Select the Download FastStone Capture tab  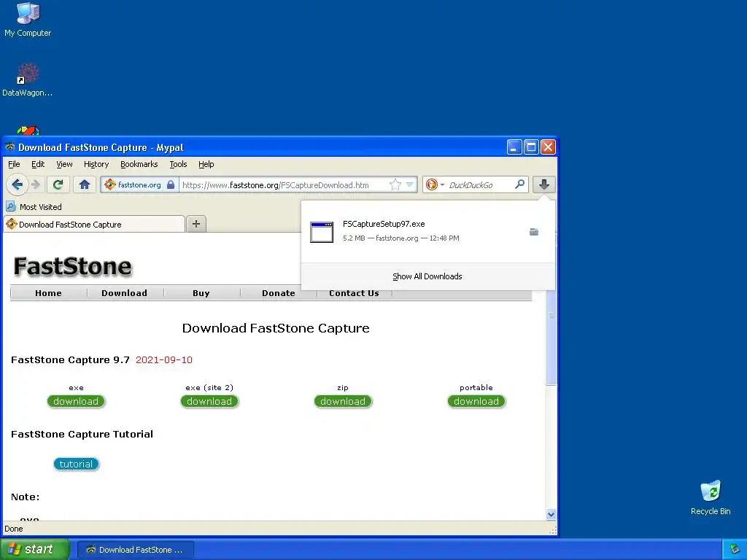click(x=94, y=225)
